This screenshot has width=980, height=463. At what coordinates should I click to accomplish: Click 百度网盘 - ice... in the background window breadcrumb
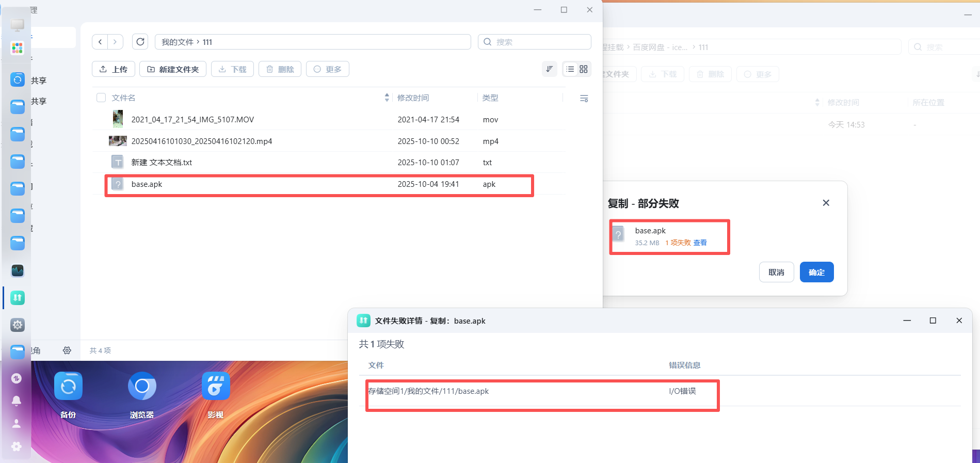click(x=660, y=47)
